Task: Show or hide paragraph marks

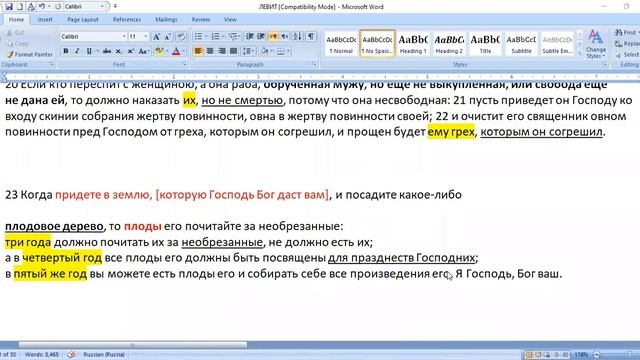Action: click(311, 37)
